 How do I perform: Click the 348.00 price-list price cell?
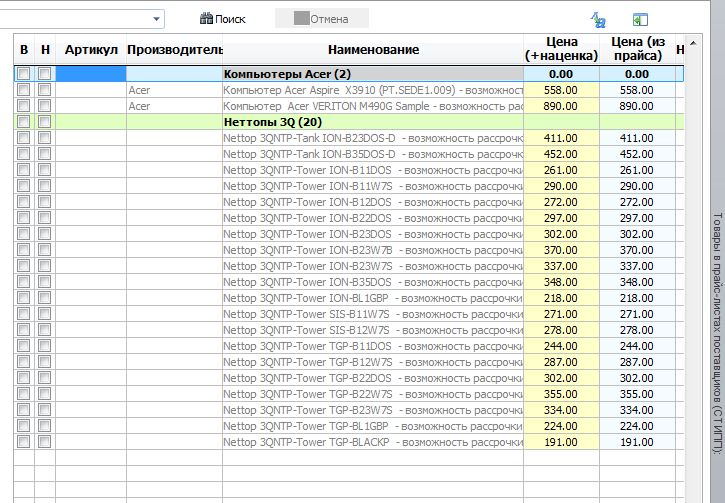[637, 282]
